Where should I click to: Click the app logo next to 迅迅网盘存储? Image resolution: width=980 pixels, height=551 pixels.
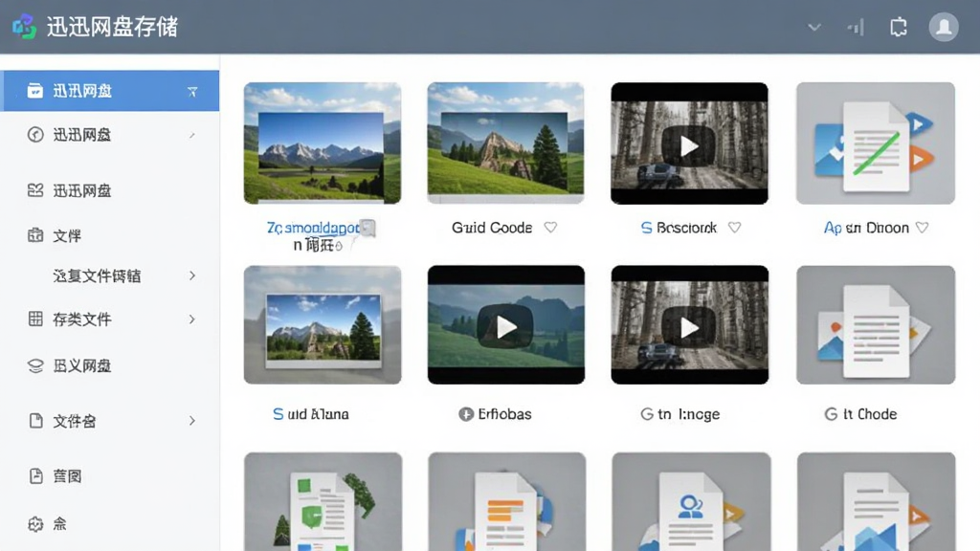click(24, 26)
